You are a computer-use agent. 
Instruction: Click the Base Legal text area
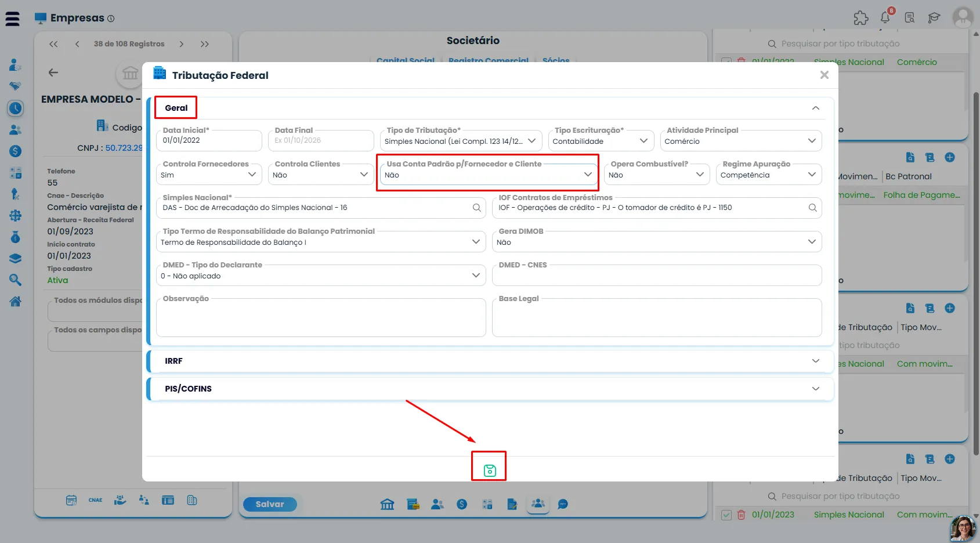(x=656, y=318)
